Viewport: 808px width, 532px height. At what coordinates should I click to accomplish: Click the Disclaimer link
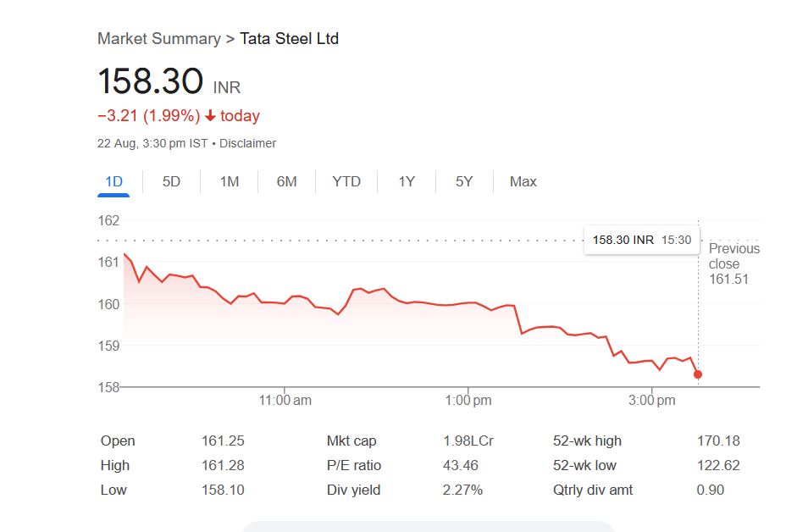coord(247,143)
